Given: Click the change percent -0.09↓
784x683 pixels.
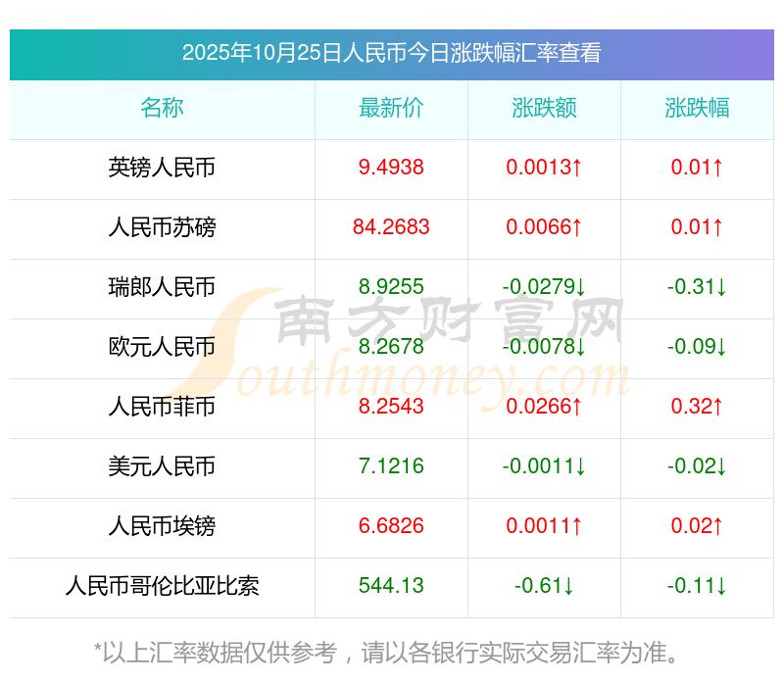Looking at the screenshot, I should tap(697, 347).
